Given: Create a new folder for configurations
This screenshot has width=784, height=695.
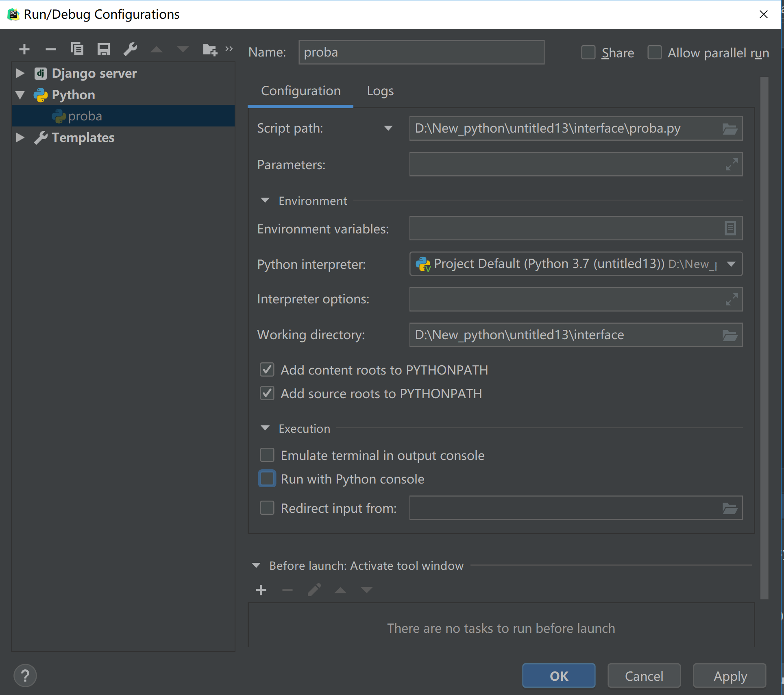Looking at the screenshot, I should click(209, 49).
